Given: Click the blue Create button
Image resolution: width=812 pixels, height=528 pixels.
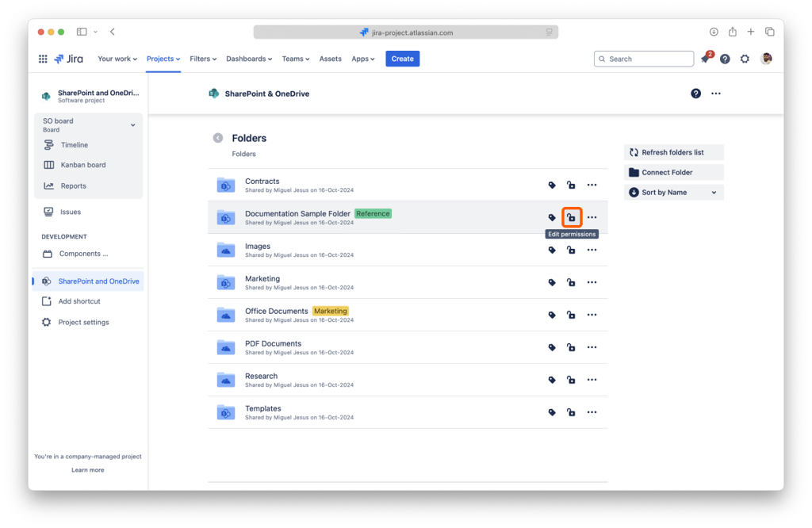Looking at the screenshot, I should [x=402, y=59].
